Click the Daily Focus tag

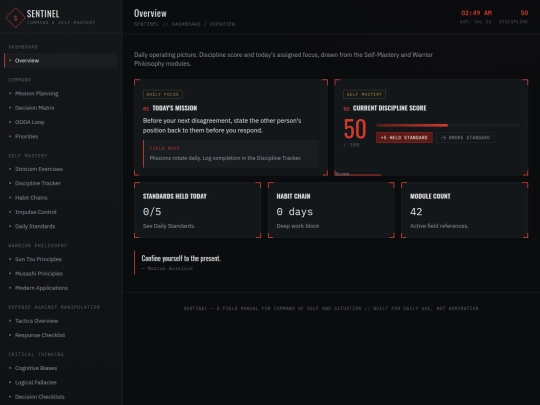(x=163, y=94)
